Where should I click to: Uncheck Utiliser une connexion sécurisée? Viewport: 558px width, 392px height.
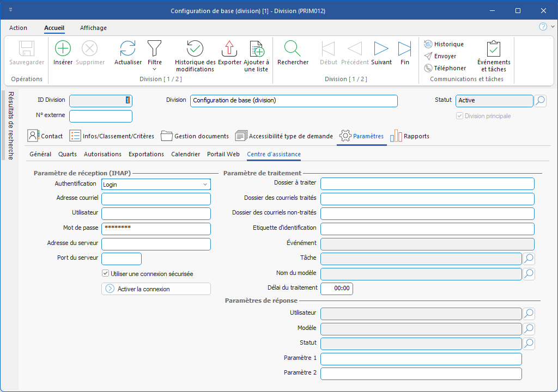click(x=106, y=274)
